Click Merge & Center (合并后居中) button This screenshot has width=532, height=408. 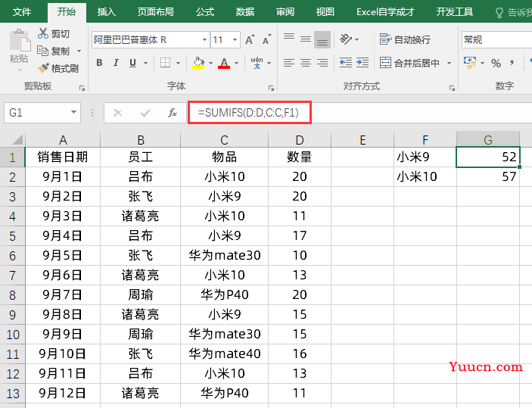409,63
